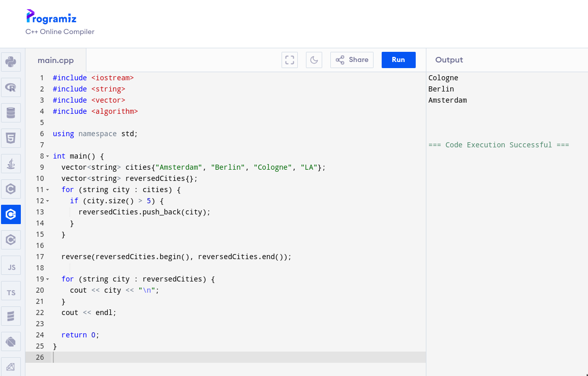Switch to the R language compiler icon
The image size is (588, 376).
click(11, 87)
